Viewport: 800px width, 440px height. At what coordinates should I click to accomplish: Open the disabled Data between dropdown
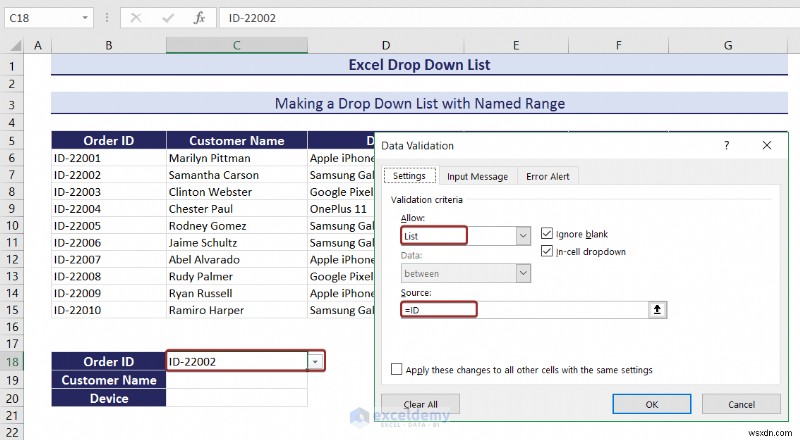(x=523, y=273)
